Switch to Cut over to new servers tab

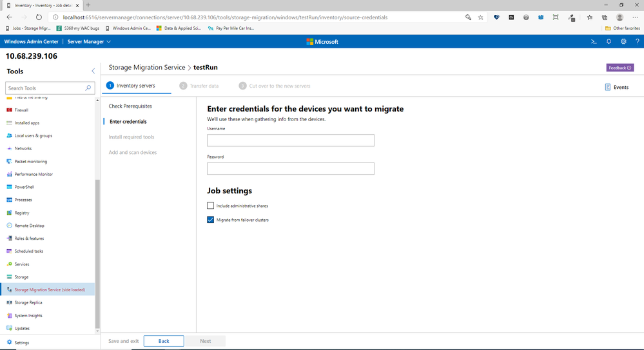coord(275,86)
